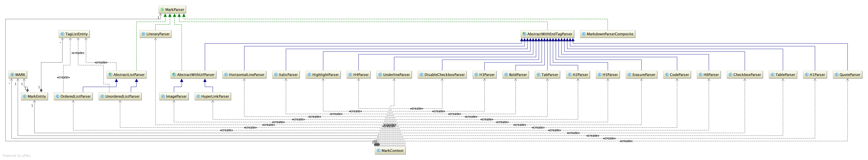Select the HyperLinkParser class node
This screenshot has width=868, height=160.
coord(213,96)
